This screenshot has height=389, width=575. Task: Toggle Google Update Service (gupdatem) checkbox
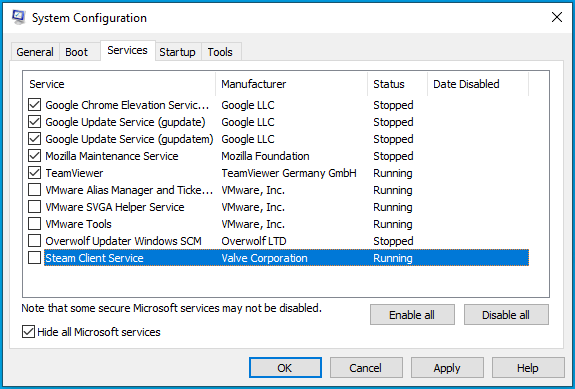[x=34, y=139]
